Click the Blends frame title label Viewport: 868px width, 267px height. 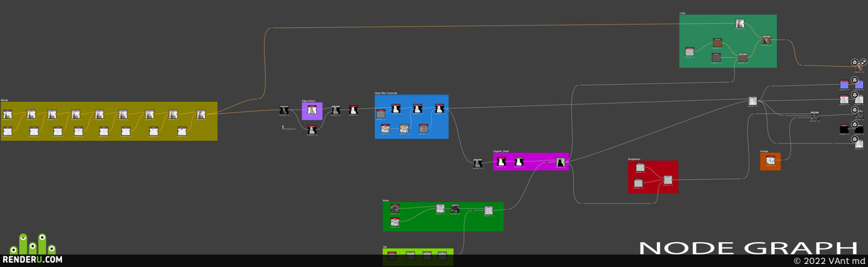click(x=4, y=100)
